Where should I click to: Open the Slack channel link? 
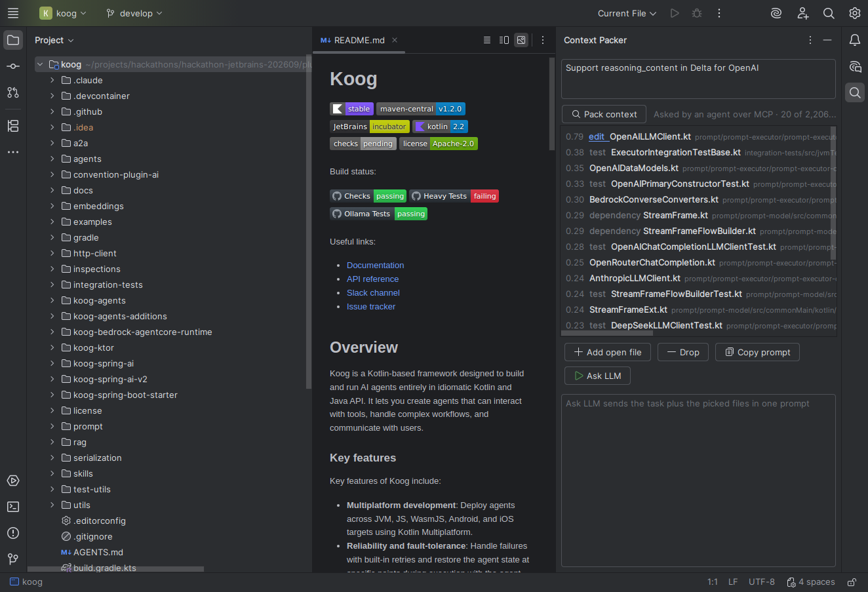click(373, 292)
